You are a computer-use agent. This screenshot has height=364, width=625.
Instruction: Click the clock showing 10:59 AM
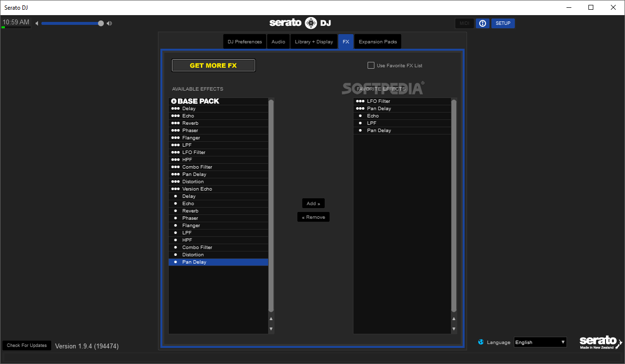[x=16, y=22]
